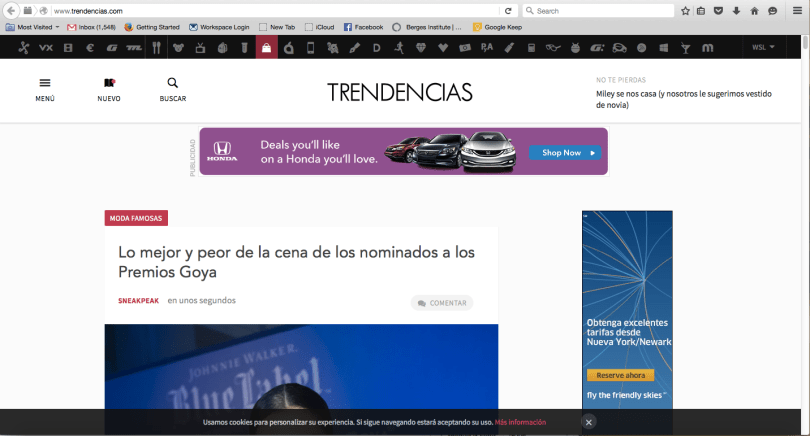This screenshot has width=810, height=436.
Task: Click the MODA FAMOSAS category tag
Action: coord(136,218)
